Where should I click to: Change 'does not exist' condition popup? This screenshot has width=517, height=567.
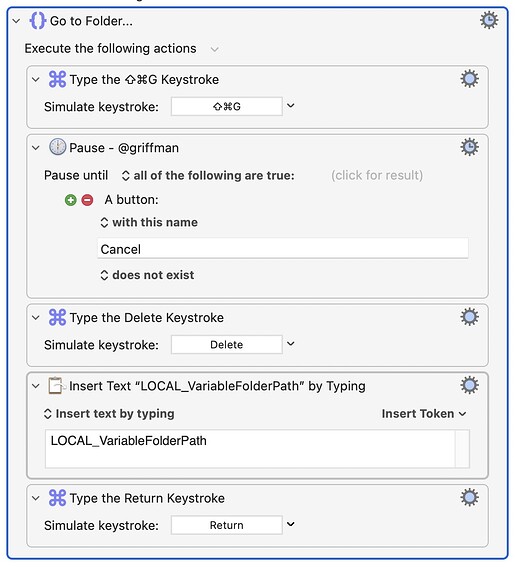[x=148, y=275]
